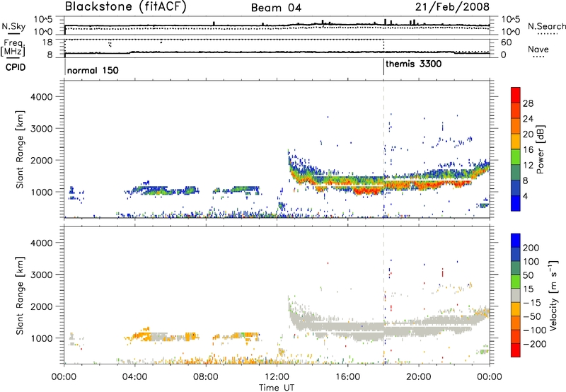Click the "28" label on Power colorbar
This screenshot has height=392, width=566.
click(x=528, y=103)
